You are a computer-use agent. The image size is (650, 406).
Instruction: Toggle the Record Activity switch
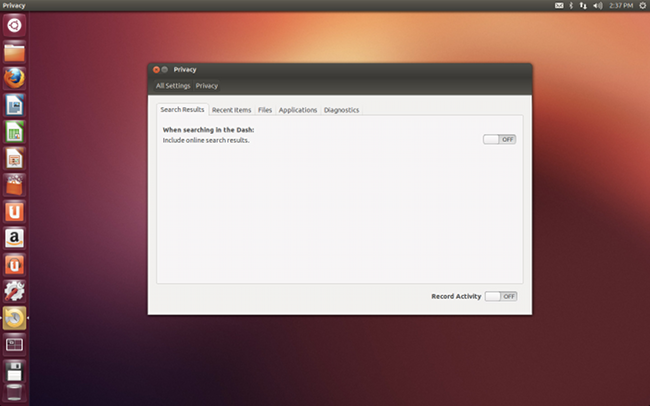point(501,296)
